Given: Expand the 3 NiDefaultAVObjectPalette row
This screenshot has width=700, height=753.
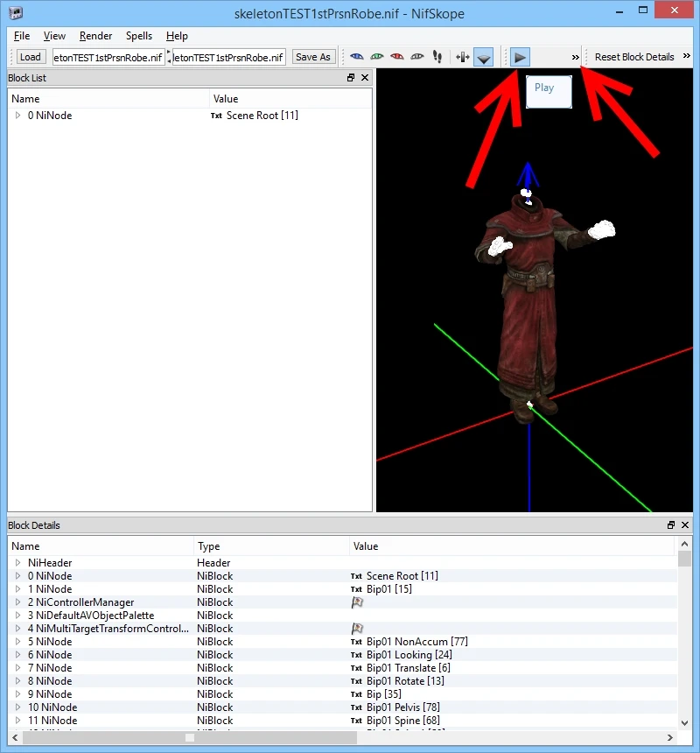Looking at the screenshot, I should [x=17, y=616].
